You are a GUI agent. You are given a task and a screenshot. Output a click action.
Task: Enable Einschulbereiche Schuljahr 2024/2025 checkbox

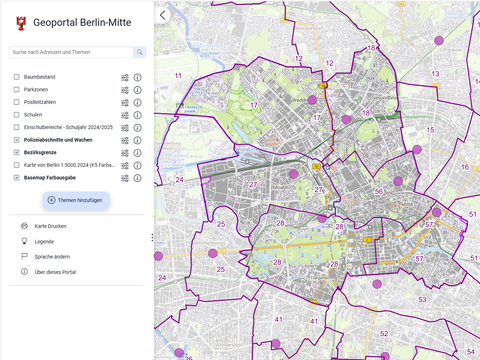[16, 127]
